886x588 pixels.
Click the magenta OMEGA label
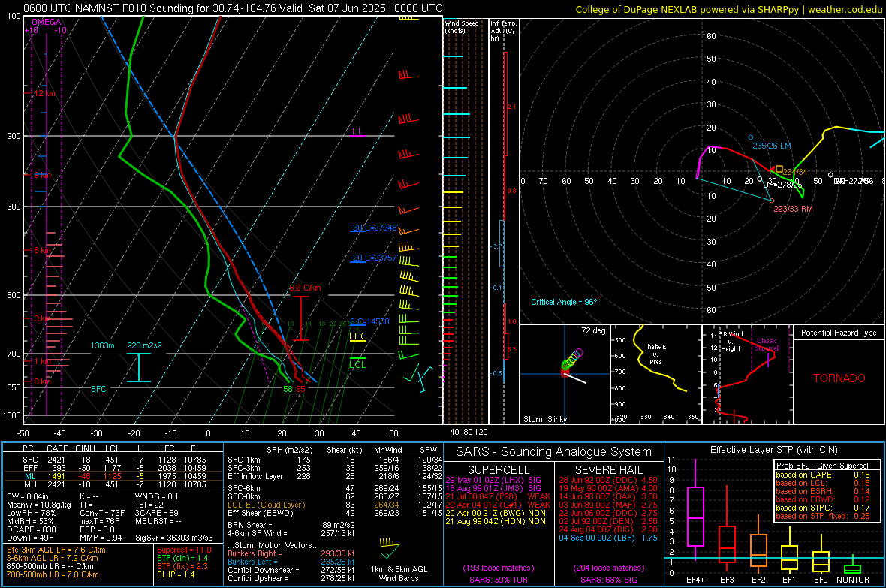(x=46, y=22)
